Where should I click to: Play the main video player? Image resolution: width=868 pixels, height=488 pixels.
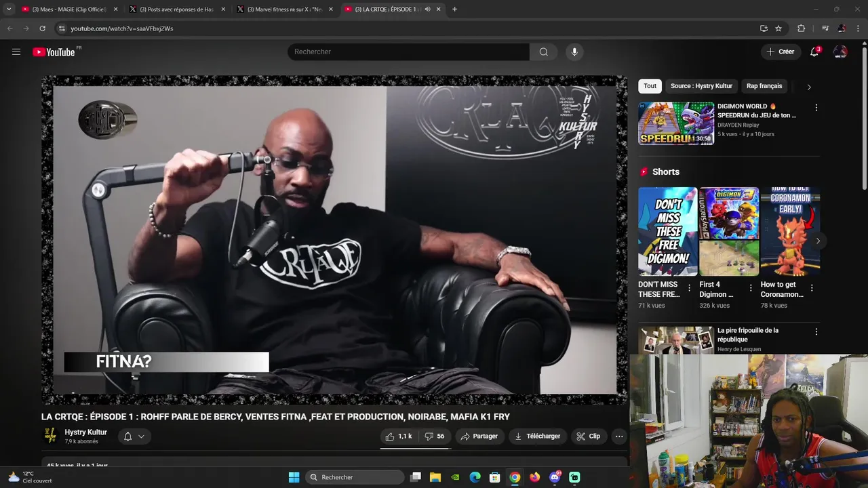pyautogui.click(x=334, y=241)
